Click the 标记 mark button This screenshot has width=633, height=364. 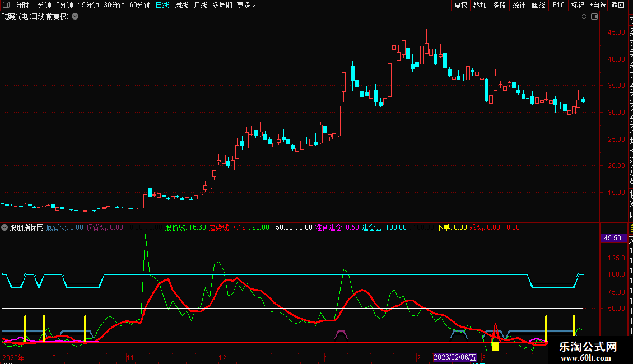pyautogui.click(x=578, y=5)
